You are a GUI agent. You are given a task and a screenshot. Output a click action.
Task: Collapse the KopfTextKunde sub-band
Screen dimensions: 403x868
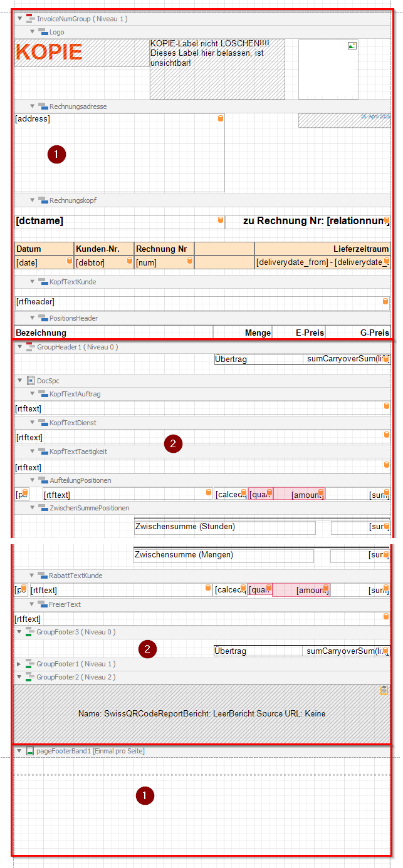point(33,282)
